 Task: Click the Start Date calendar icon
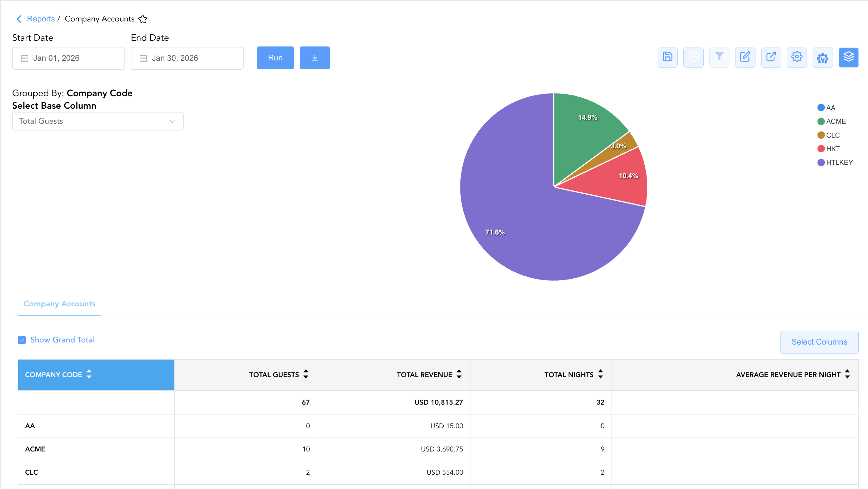coord(25,58)
